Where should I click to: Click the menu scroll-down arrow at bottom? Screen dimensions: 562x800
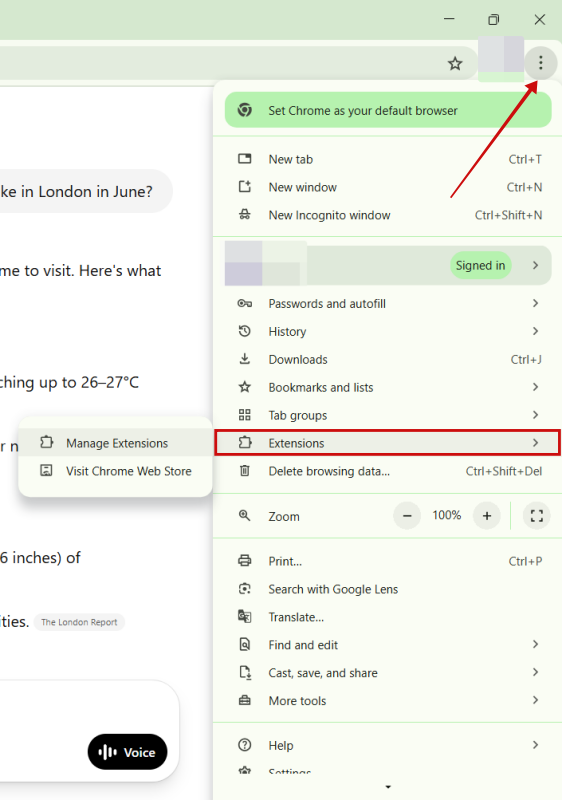click(388, 787)
